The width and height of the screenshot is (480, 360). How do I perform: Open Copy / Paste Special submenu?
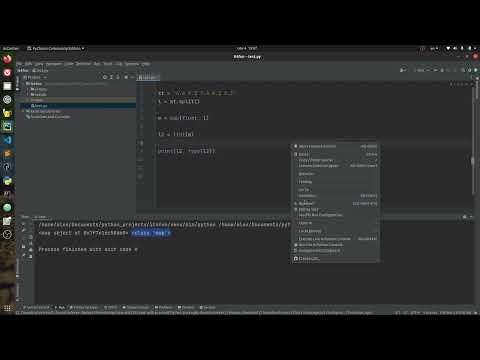pos(335,160)
